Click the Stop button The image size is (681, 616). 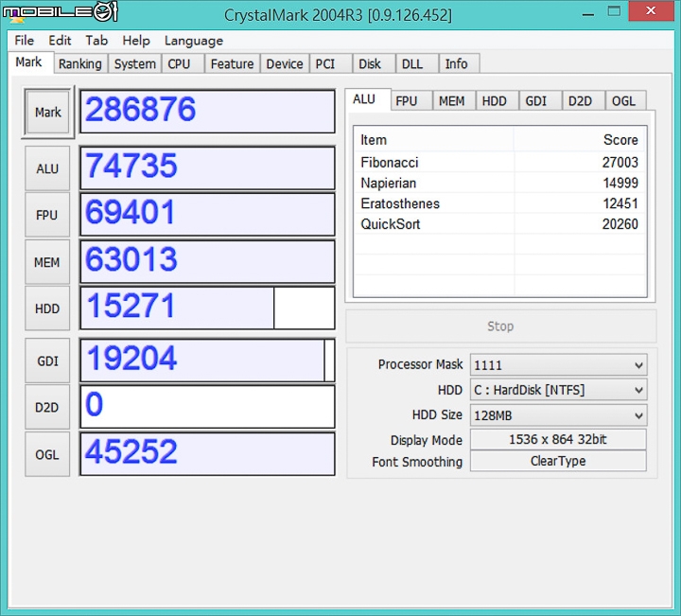pos(500,326)
